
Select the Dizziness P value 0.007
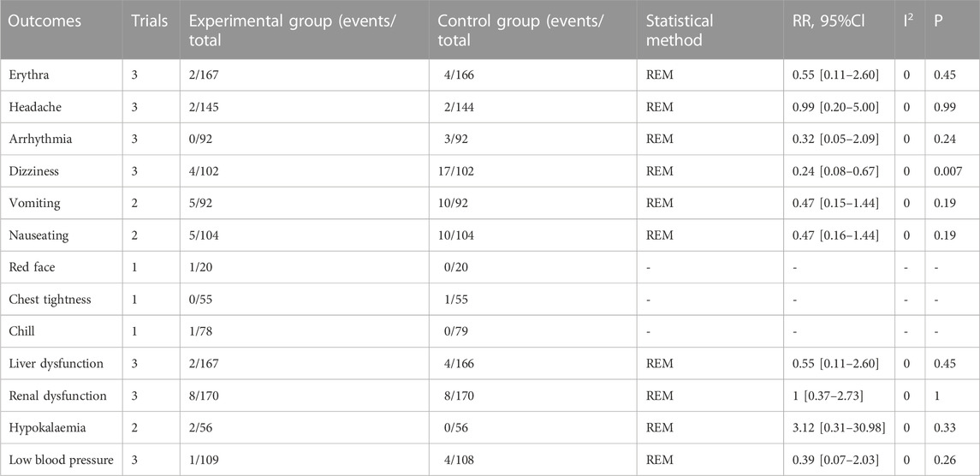pyautogui.click(x=947, y=171)
